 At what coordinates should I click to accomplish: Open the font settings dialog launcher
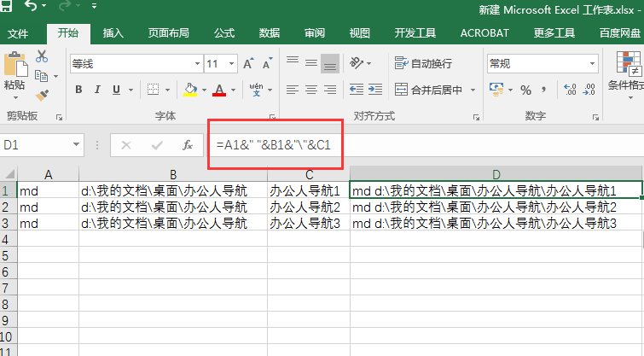272,117
